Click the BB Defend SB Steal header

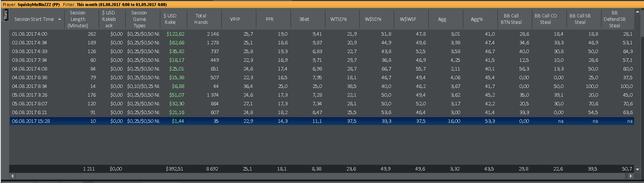click(614, 19)
